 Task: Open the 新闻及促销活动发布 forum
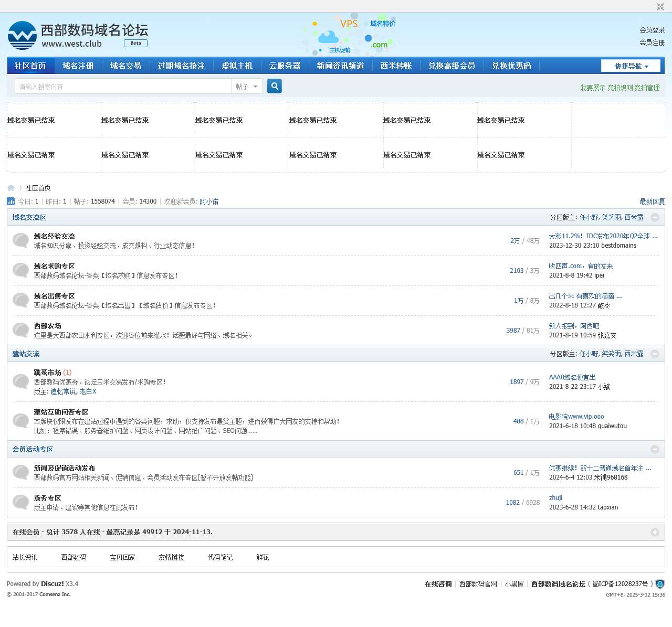65,468
